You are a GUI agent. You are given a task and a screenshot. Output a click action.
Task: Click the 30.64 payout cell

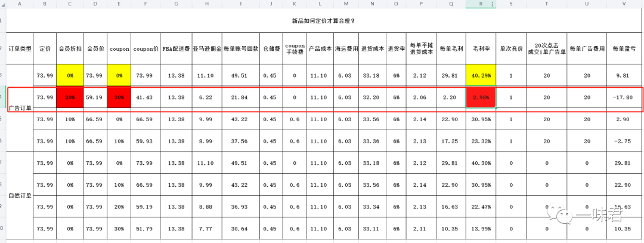tap(241, 228)
